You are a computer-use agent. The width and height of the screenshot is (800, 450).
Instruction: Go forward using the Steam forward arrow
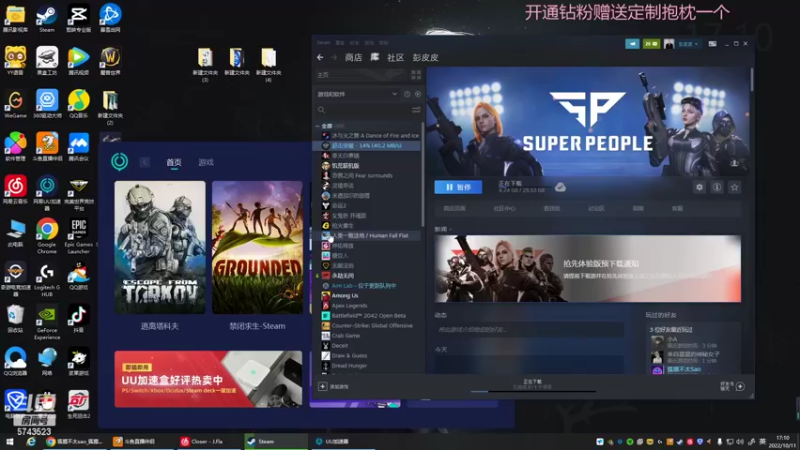(x=334, y=57)
